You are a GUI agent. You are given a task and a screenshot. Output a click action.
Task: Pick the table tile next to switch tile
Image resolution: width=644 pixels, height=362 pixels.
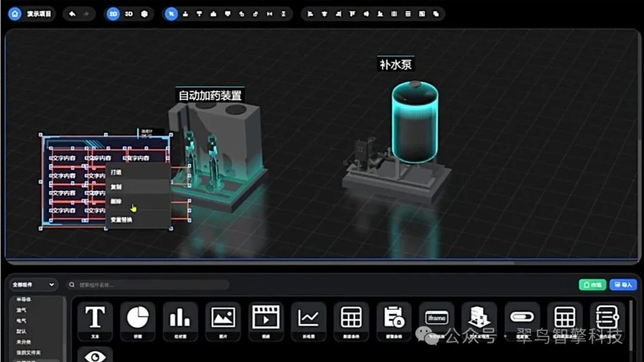(x=565, y=321)
